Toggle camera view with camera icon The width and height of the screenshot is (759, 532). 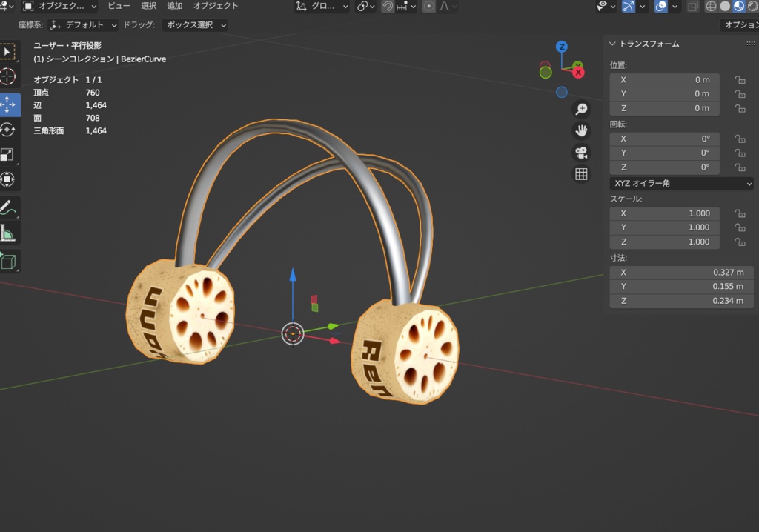(581, 153)
